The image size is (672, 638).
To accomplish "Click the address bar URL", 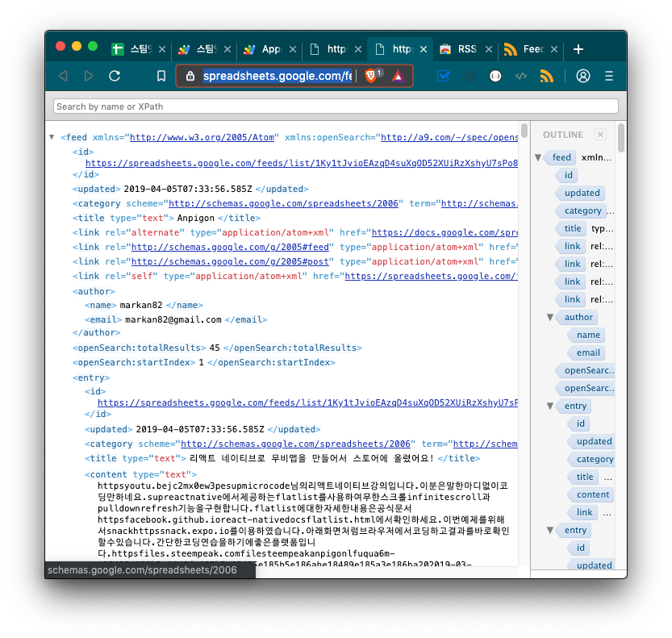I will click(x=278, y=76).
